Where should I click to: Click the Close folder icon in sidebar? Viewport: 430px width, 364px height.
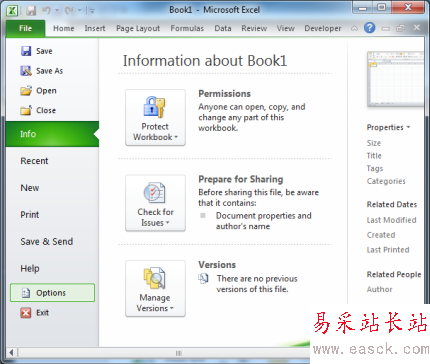click(x=26, y=110)
